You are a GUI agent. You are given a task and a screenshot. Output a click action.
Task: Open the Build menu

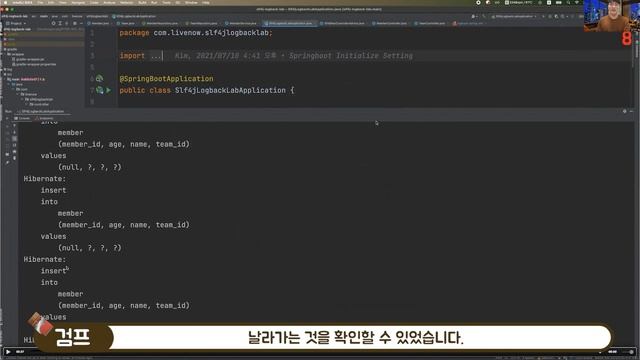(x=142, y=3)
